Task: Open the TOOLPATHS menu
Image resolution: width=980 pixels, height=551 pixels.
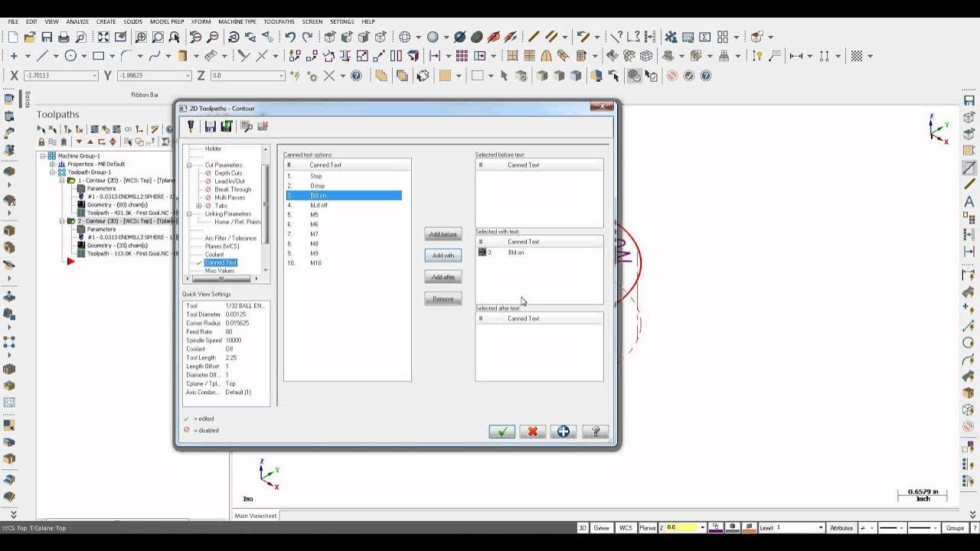Action: [x=279, y=21]
